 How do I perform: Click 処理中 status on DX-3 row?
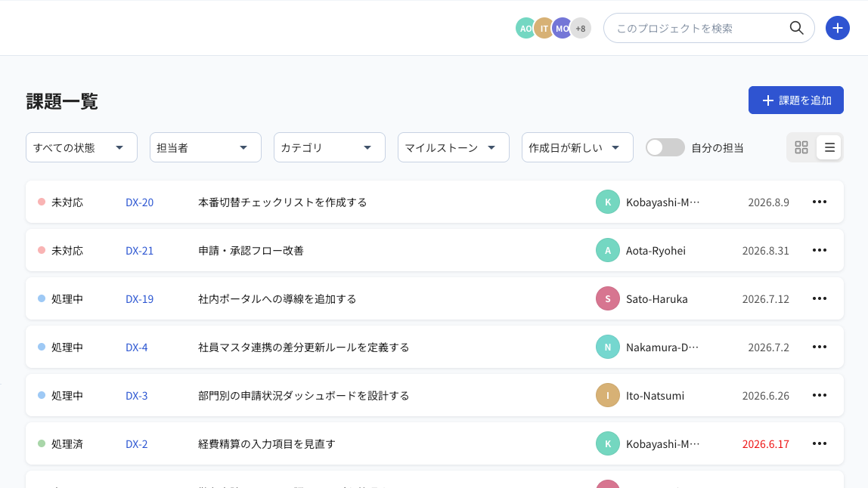click(60, 396)
